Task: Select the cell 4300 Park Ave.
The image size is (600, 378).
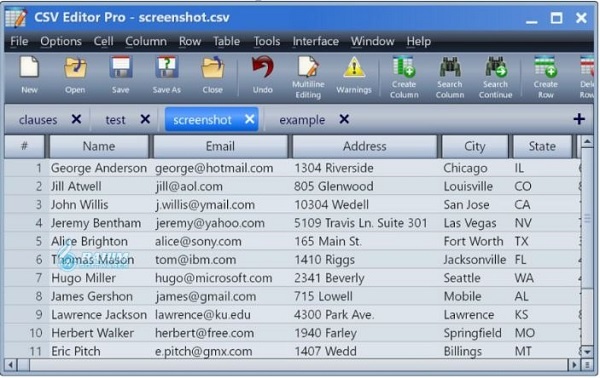Action: pos(334,315)
